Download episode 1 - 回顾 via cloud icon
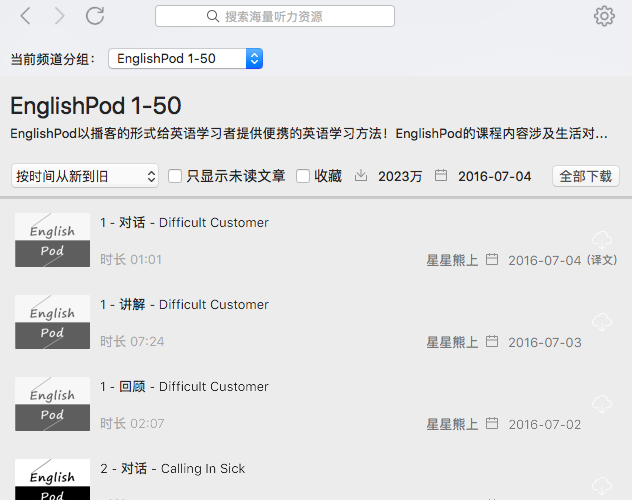This screenshot has height=500, width=632. pyautogui.click(x=602, y=404)
